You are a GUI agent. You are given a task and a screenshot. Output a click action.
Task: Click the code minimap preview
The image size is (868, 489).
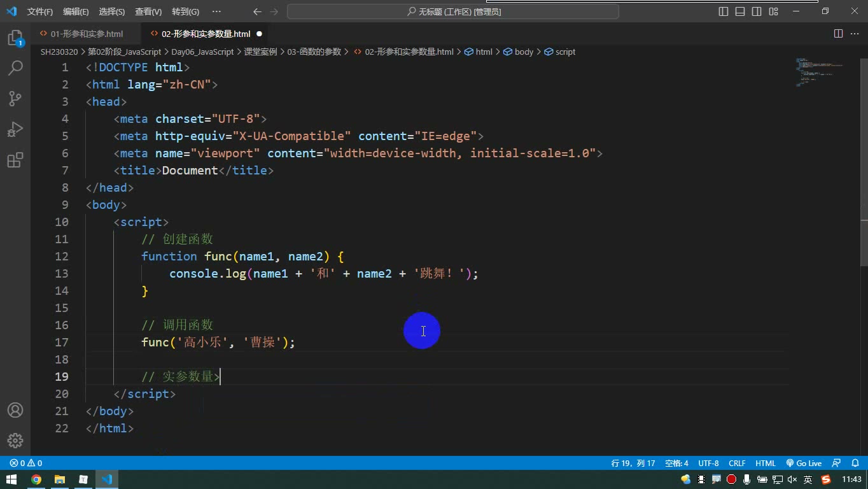pyautogui.click(x=818, y=72)
